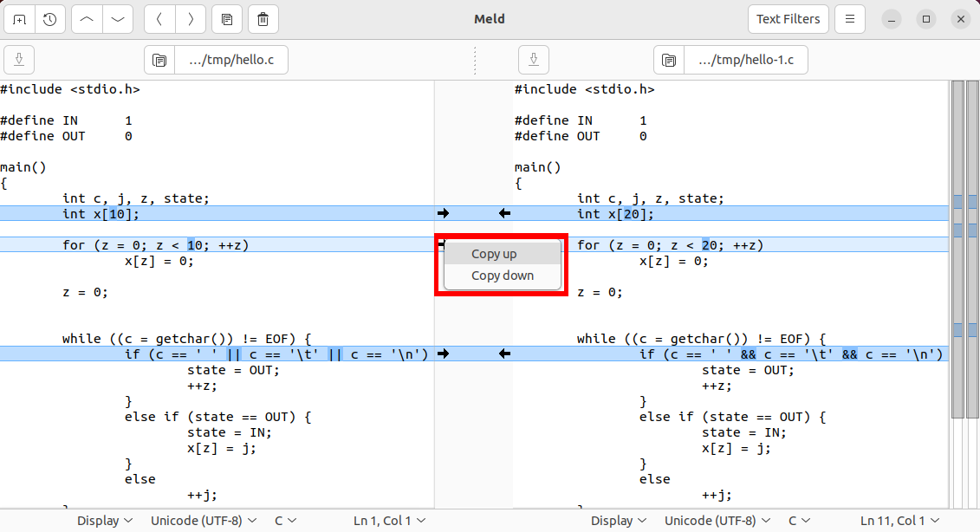Copy the current change using the toolbar

tap(227, 18)
